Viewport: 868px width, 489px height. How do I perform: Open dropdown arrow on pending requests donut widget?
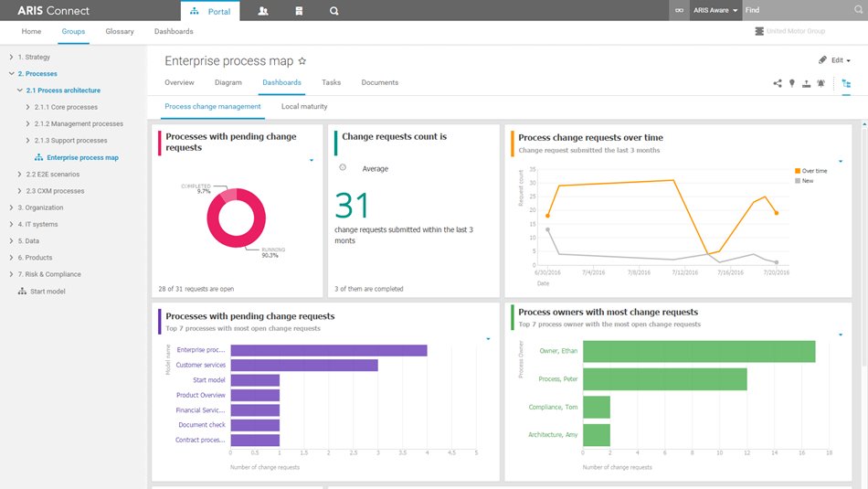click(x=312, y=160)
